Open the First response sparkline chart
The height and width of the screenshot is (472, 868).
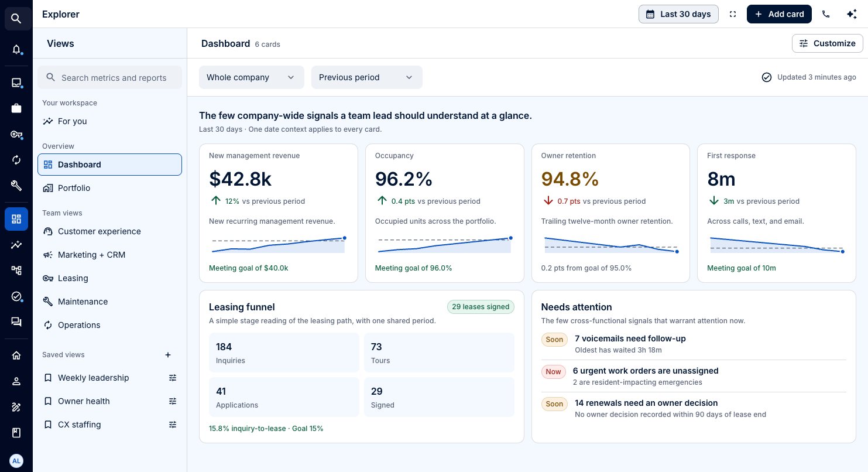tap(777, 245)
